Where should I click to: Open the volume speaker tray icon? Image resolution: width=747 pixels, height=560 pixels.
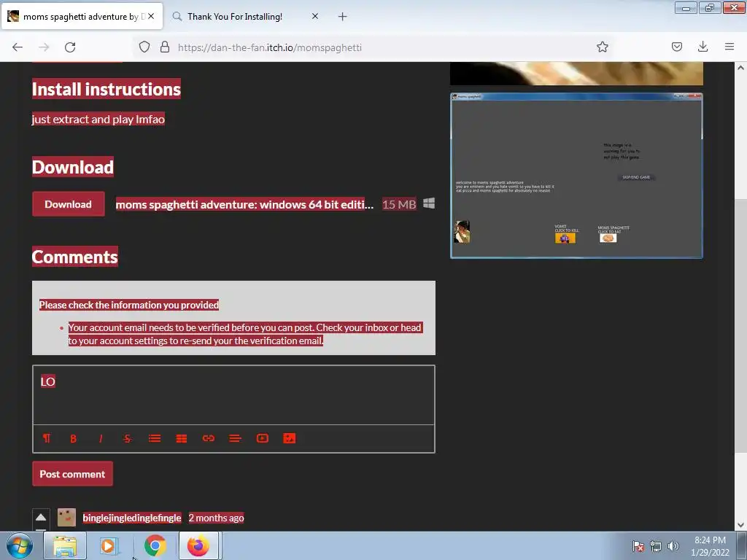click(x=673, y=546)
